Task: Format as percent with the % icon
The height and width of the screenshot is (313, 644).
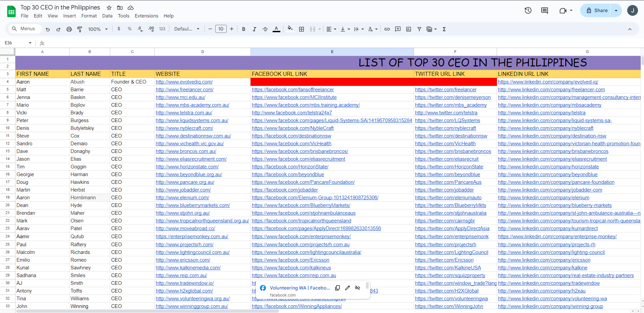Action: click(130, 29)
